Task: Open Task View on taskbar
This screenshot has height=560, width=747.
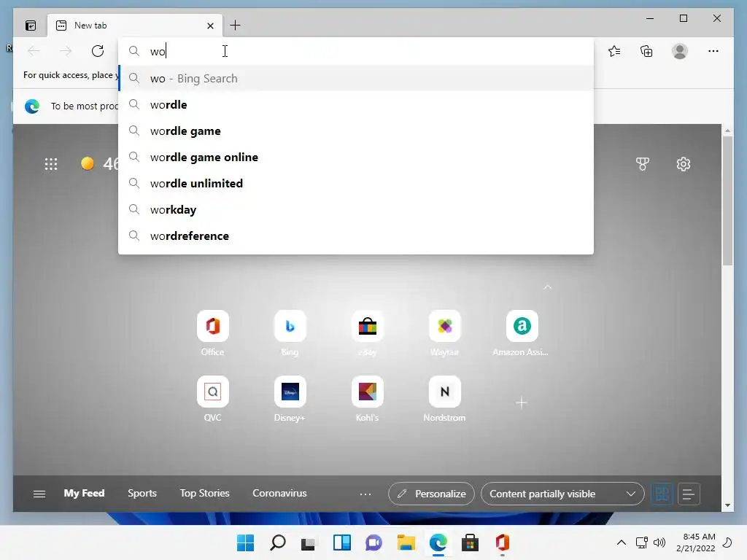Action: (309, 543)
